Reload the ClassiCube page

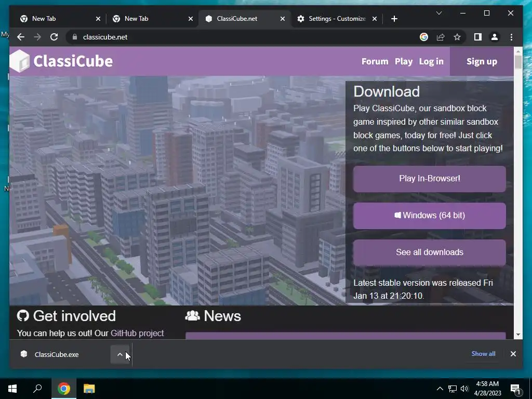[54, 37]
